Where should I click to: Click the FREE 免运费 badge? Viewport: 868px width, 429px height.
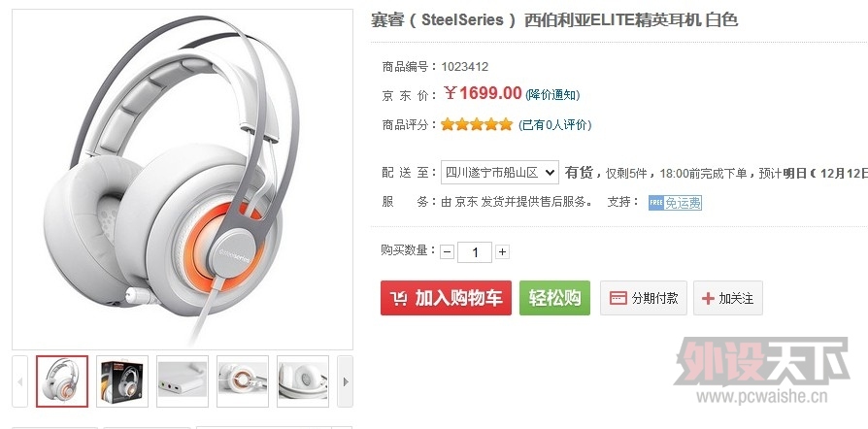coord(675,203)
